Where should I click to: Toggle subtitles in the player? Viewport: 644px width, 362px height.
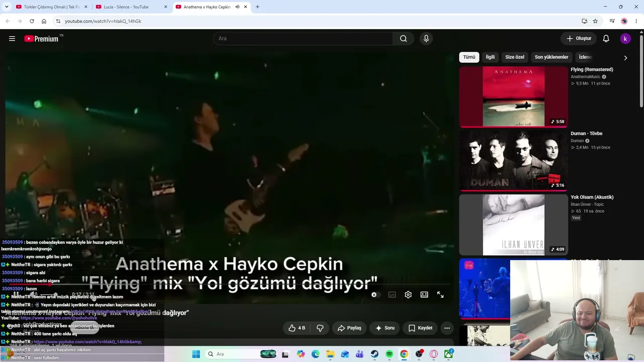[392, 295]
